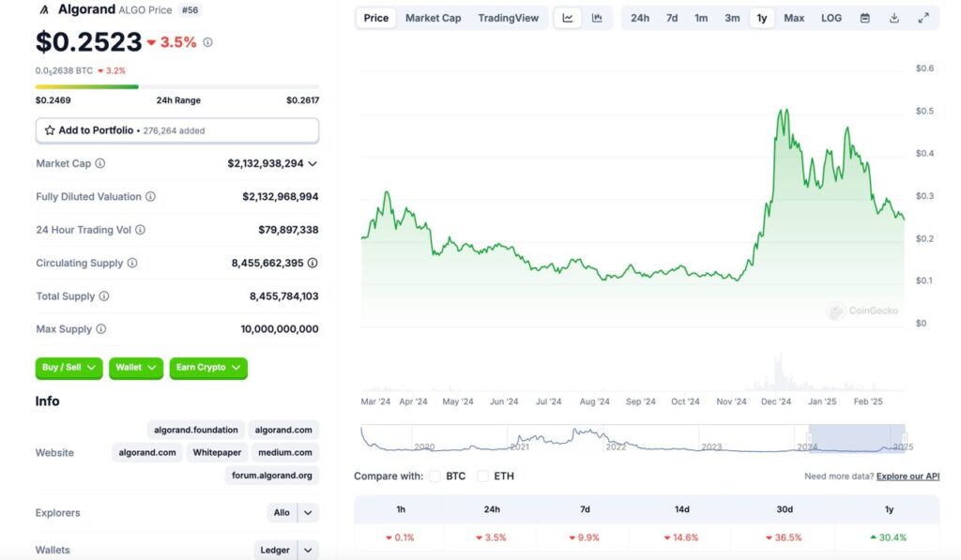Set chart range to 7d

(672, 18)
